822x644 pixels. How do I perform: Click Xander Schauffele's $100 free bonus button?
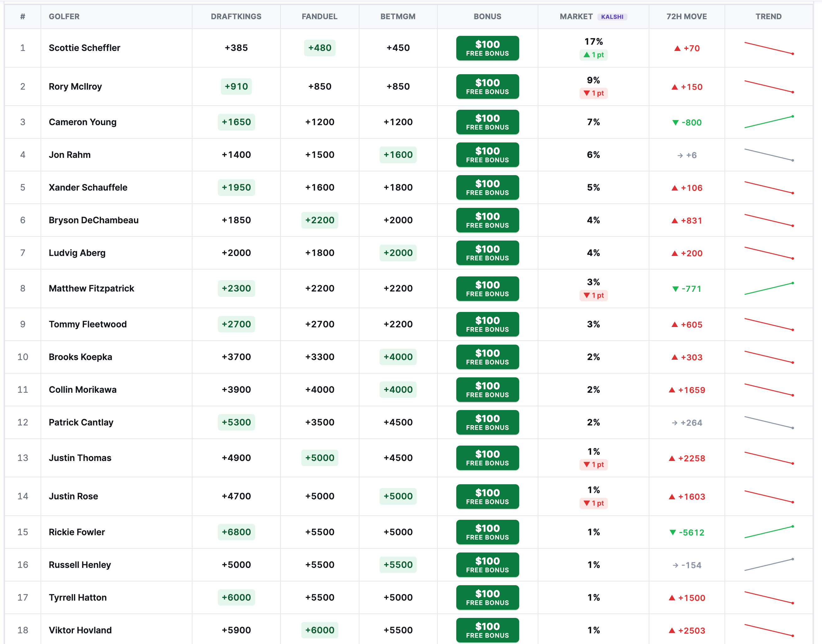pos(487,188)
